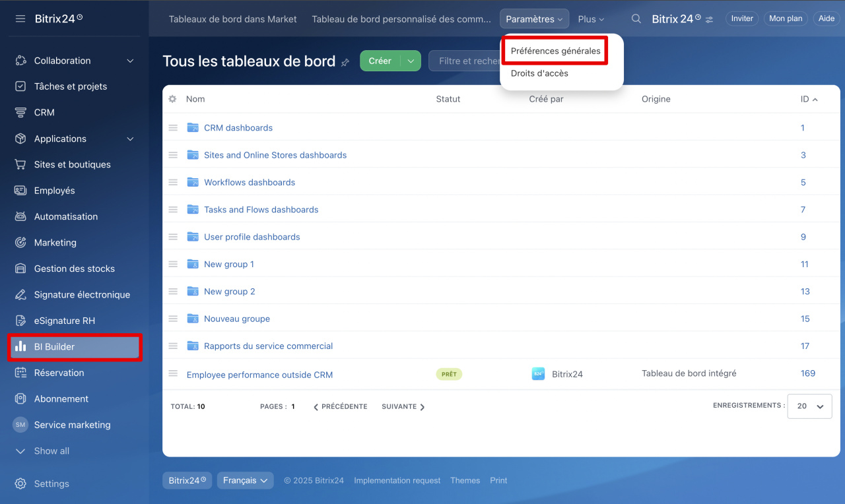Go to the Précédente page
Image resolution: width=845 pixels, height=504 pixels.
pos(340,407)
